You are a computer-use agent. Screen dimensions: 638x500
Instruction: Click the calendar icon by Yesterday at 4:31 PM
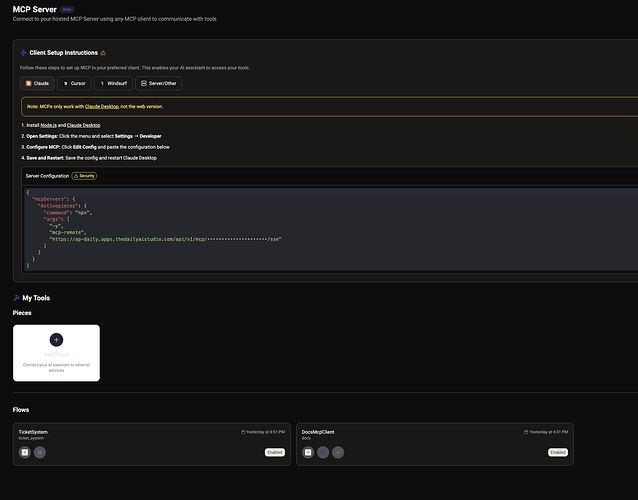click(x=526, y=432)
